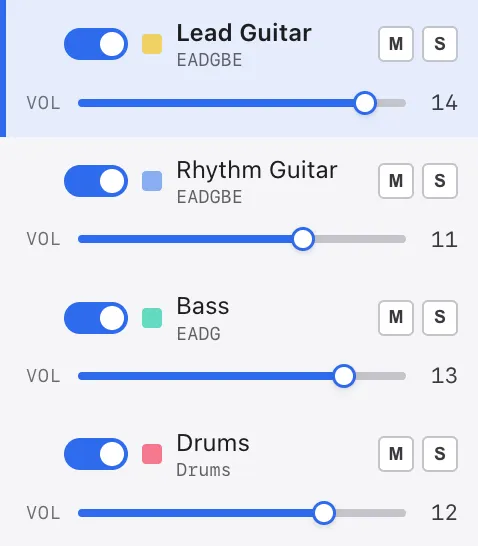Viewport: 478px width, 546px height.
Task: Solo the Bass track
Action: pos(440,318)
